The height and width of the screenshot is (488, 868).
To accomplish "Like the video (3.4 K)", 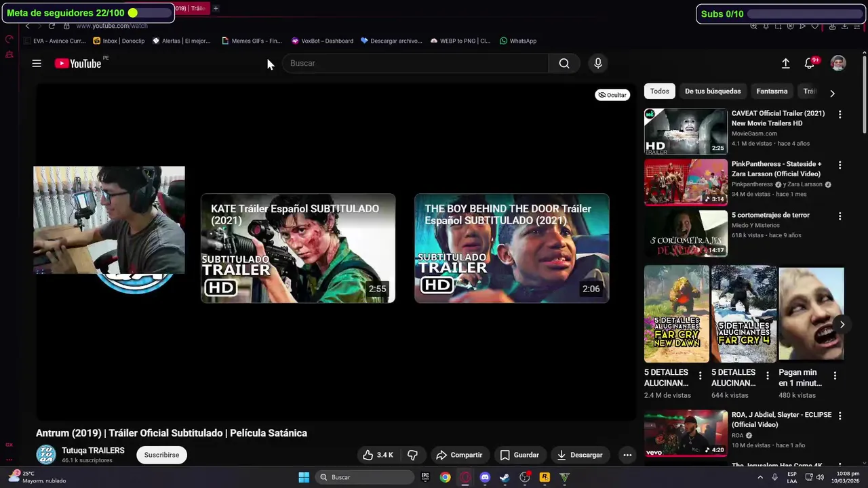I will pyautogui.click(x=378, y=455).
